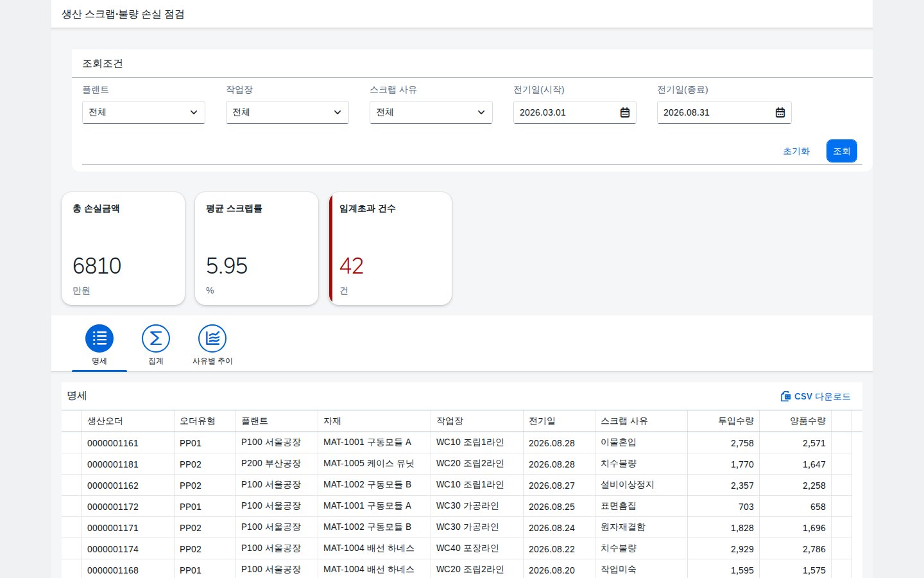The image size is (924, 578).
Task: Sort by 스크랩 사유 column header in table
Action: tap(642, 421)
